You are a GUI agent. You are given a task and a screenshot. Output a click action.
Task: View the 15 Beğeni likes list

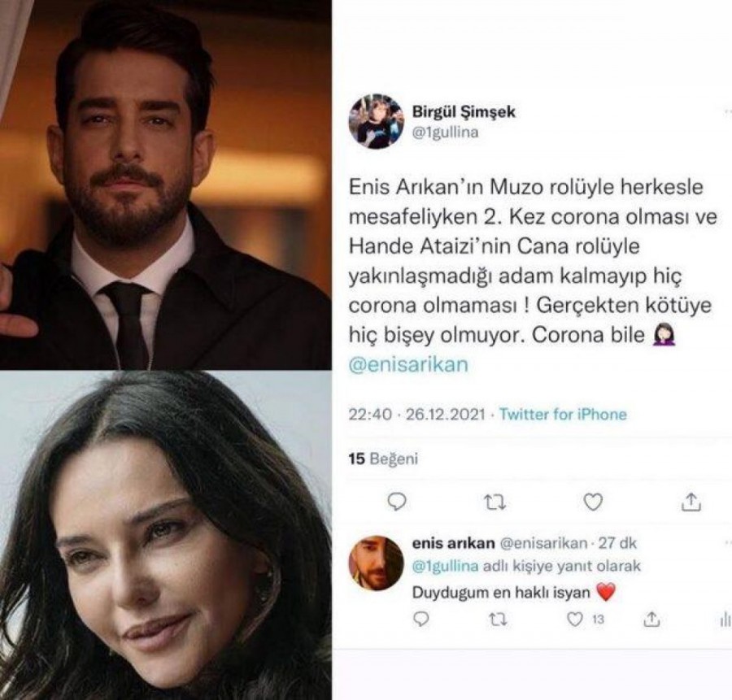click(x=383, y=459)
